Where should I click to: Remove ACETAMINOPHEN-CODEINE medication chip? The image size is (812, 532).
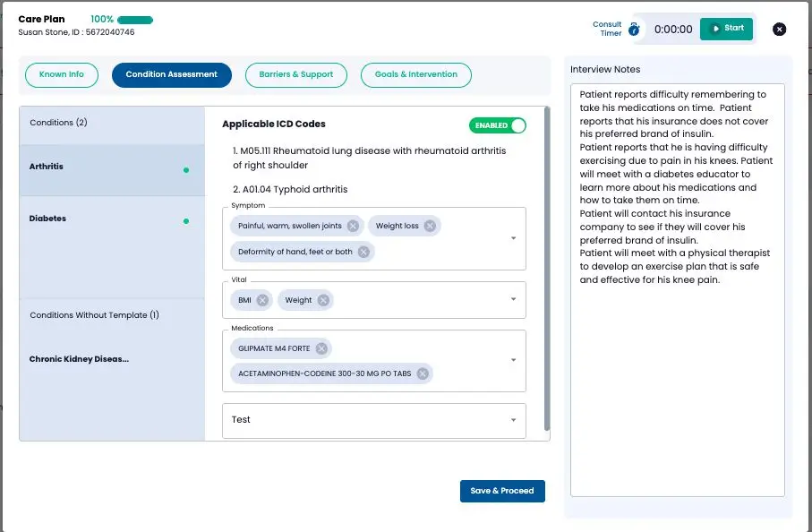(x=423, y=373)
